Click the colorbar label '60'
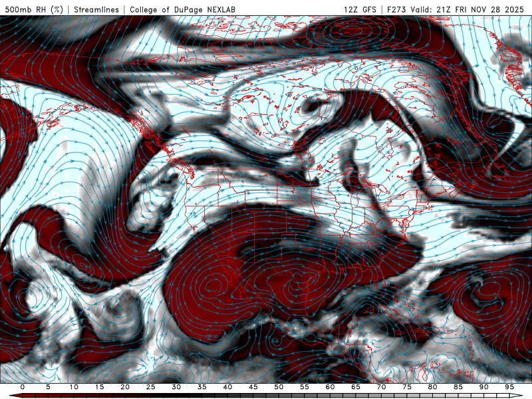This screenshot has width=532, height=399. point(330,387)
